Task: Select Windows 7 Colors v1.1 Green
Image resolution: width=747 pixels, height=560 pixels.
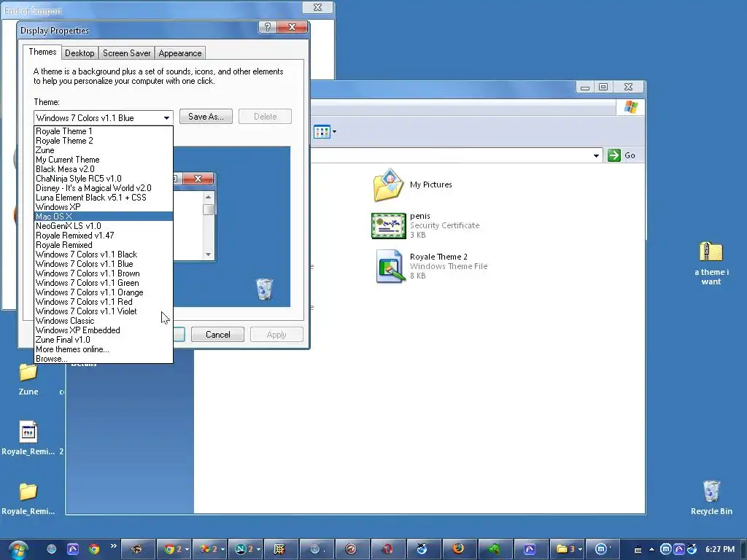Action: click(104, 283)
